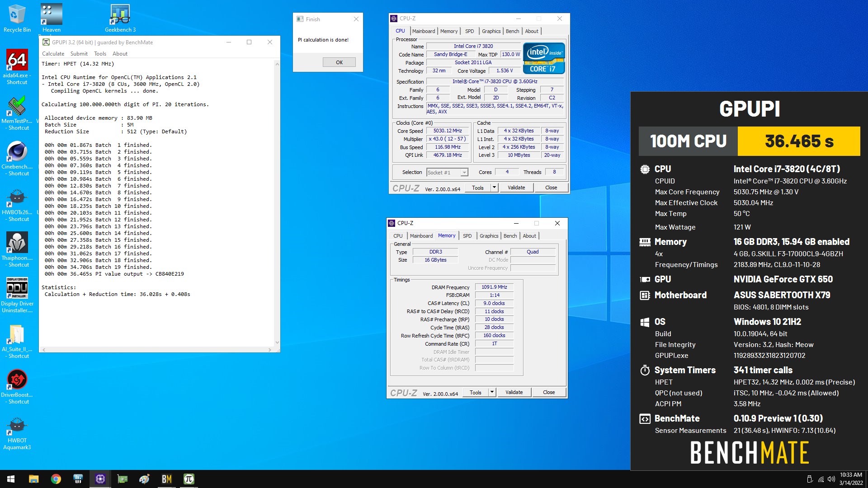Launch the aida64.exe shortcut icon
This screenshot has width=868, height=488.
pos(17,66)
